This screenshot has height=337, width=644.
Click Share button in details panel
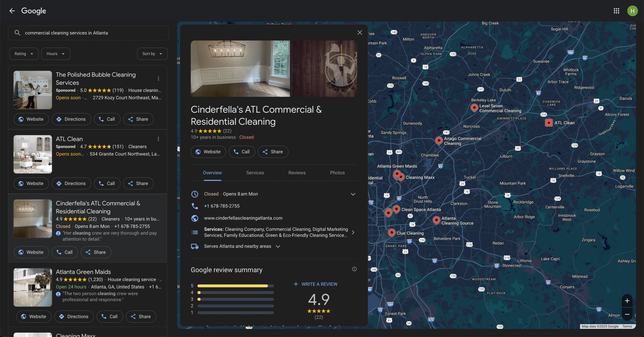click(273, 152)
